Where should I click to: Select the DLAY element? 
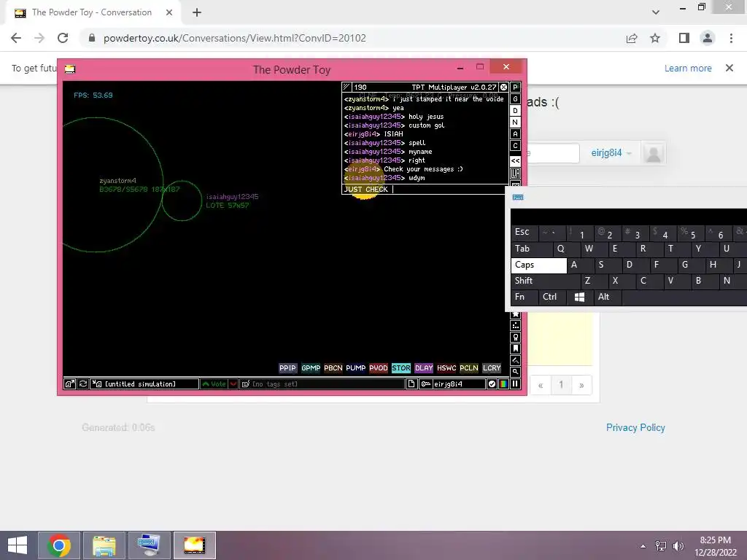pyautogui.click(x=424, y=368)
